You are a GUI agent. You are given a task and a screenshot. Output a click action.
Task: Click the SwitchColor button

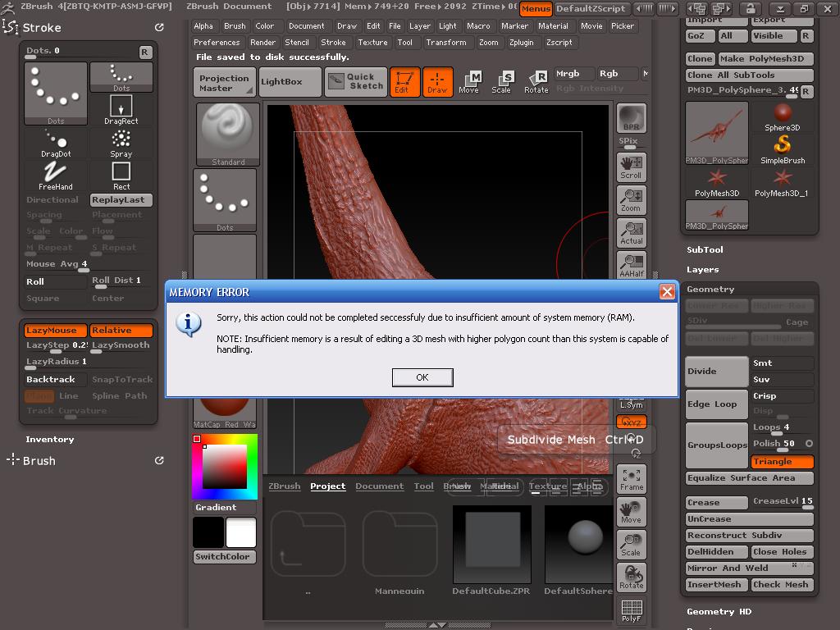tap(225, 557)
